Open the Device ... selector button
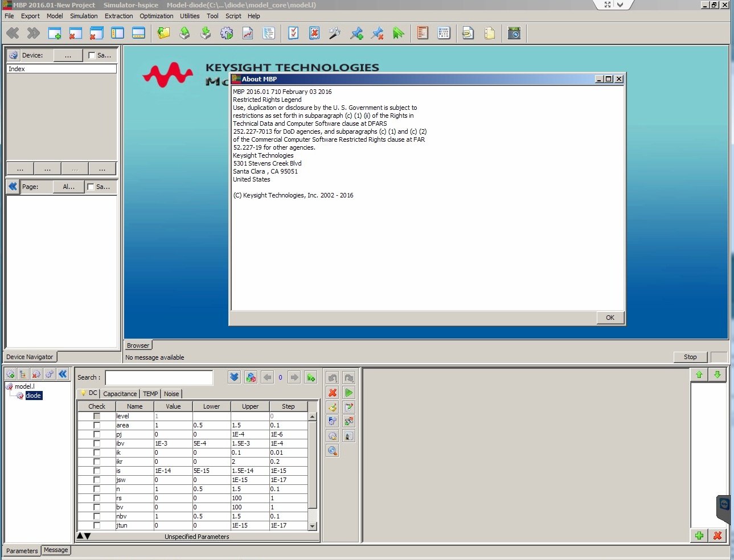Screen dimensions: 734x560 [x=68, y=55]
